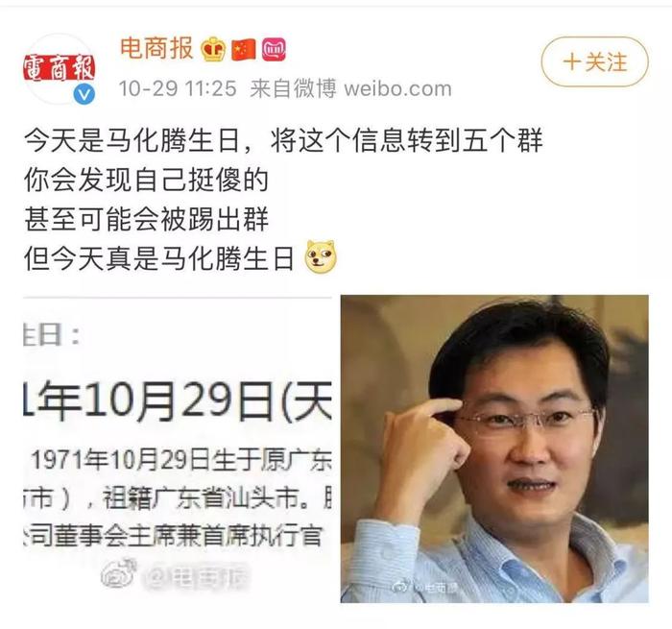Click the doge emoji in the post
The image size is (672, 629).
[321, 256]
